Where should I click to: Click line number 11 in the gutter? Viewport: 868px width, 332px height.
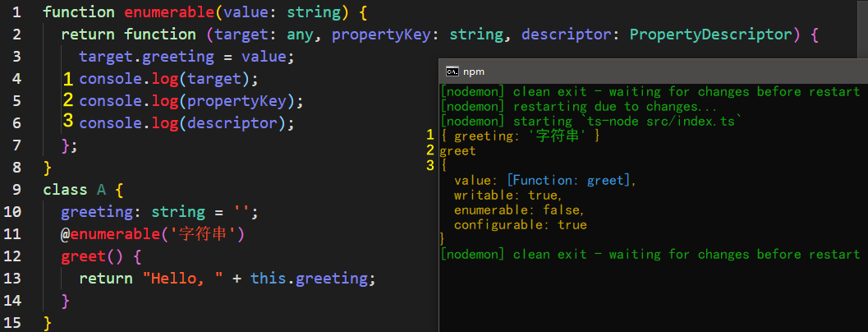click(x=12, y=234)
